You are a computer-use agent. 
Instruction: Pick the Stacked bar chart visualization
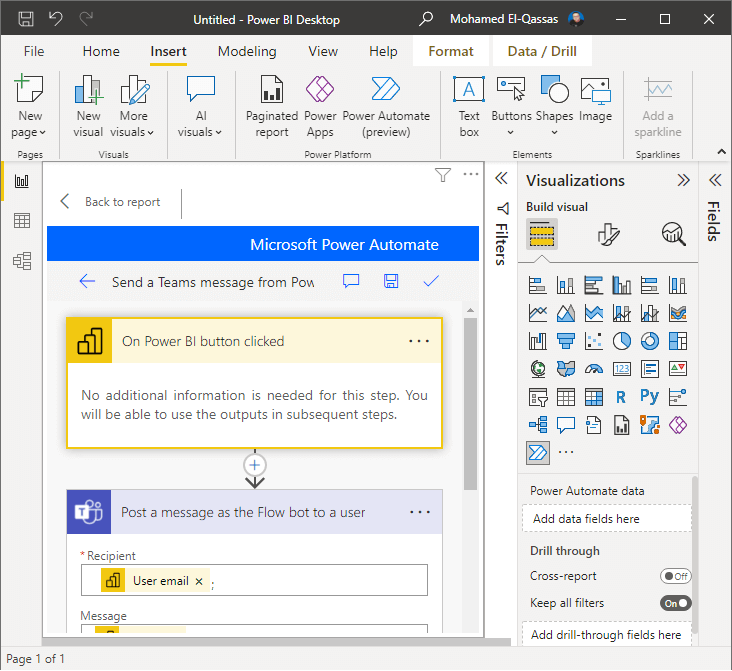pos(537,285)
